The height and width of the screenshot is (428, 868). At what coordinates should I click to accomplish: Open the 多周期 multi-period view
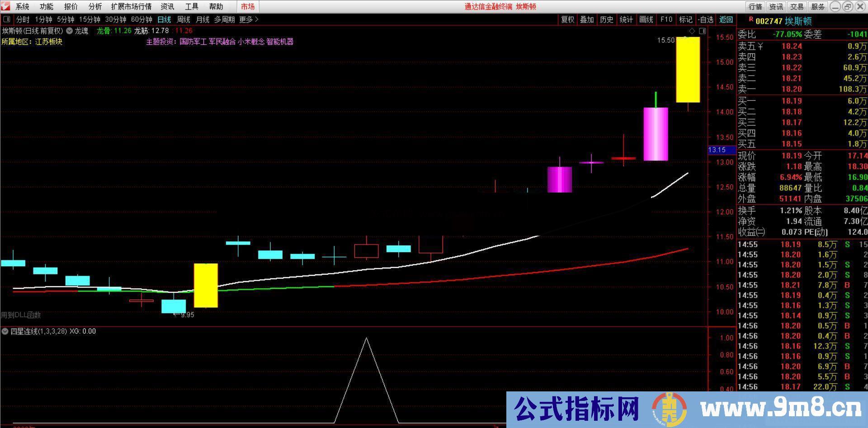pyautogui.click(x=224, y=19)
